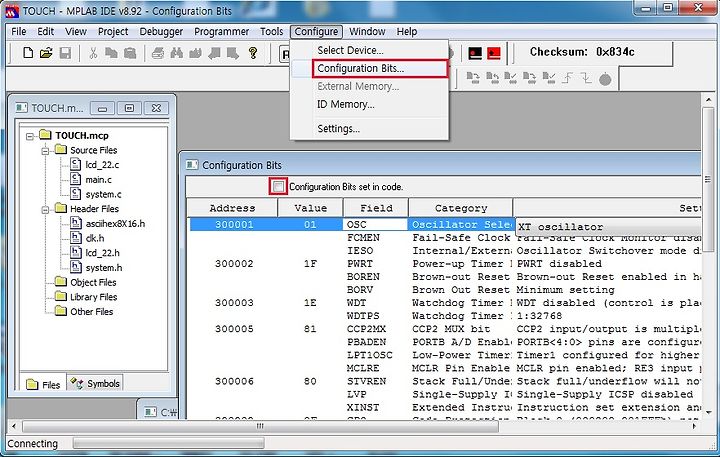Click the hold-in-reset falling step icon
This screenshot has height=457, width=720.
[x=586, y=78]
